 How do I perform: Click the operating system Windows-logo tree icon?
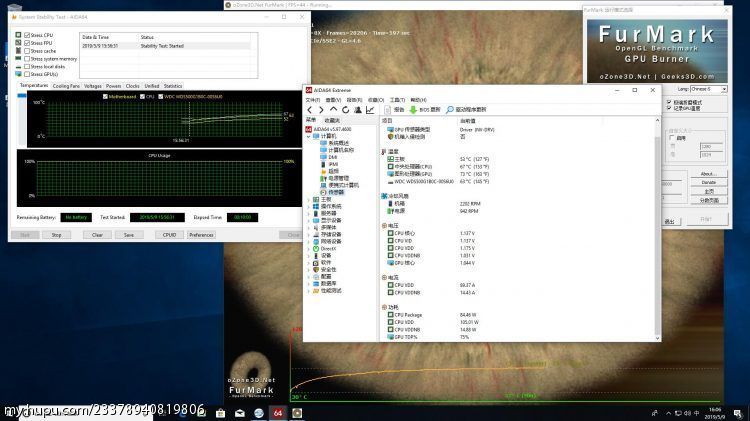(x=316, y=206)
